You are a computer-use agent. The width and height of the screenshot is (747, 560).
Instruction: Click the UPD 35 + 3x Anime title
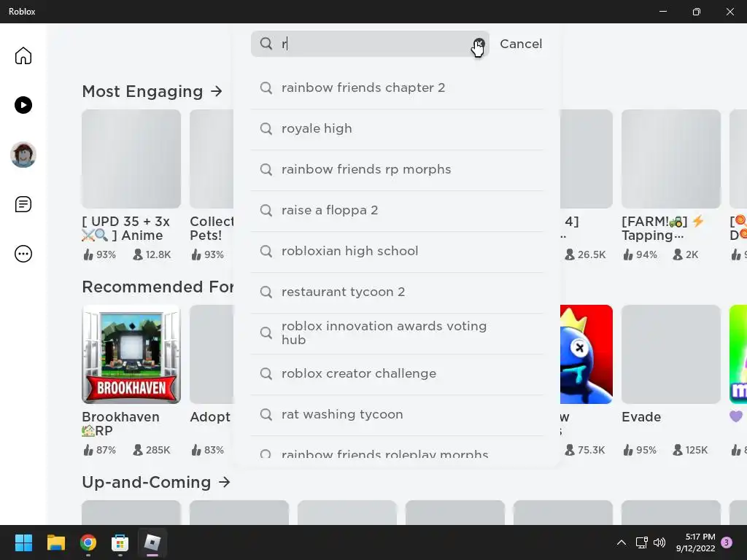[125, 228]
